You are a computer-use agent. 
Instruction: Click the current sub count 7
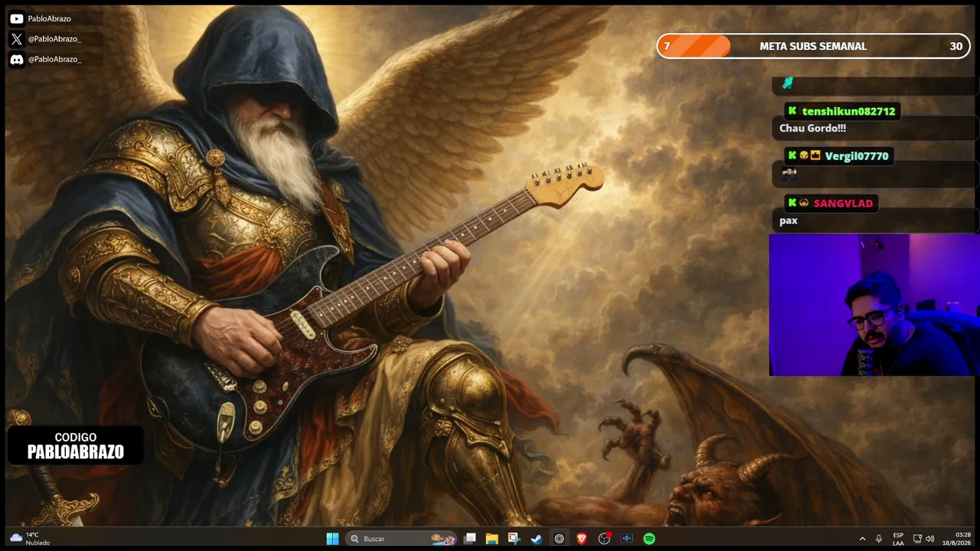(667, 46)
